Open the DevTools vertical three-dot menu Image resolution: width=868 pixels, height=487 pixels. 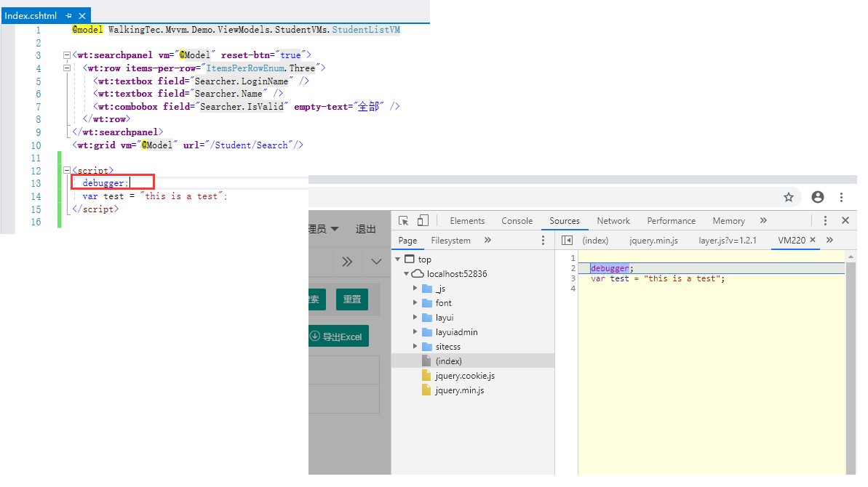tap(825, 220)
